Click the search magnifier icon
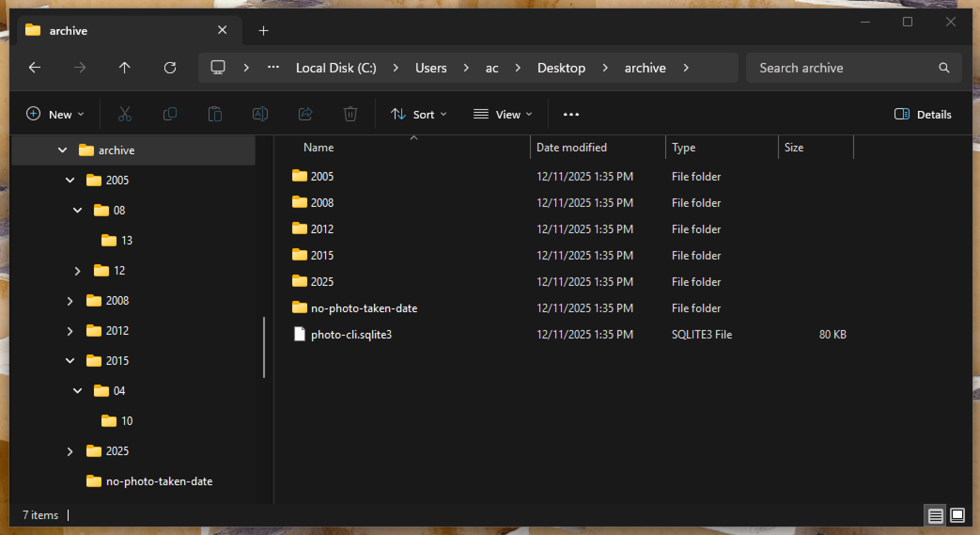This screenshot has width=980, height=535. pos(944,68)
